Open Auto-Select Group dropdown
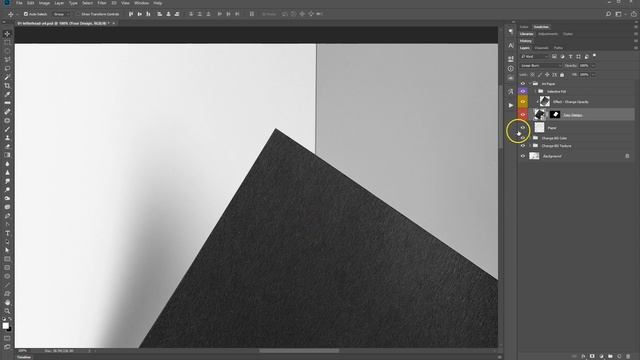The height and width of the screenshot is (360, 640). 61,14
